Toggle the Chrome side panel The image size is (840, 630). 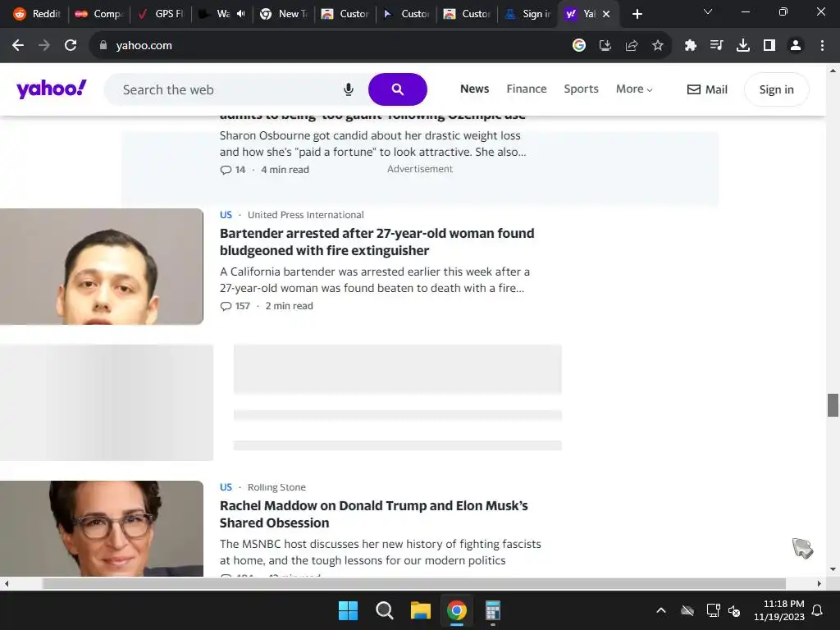(769, 46)
